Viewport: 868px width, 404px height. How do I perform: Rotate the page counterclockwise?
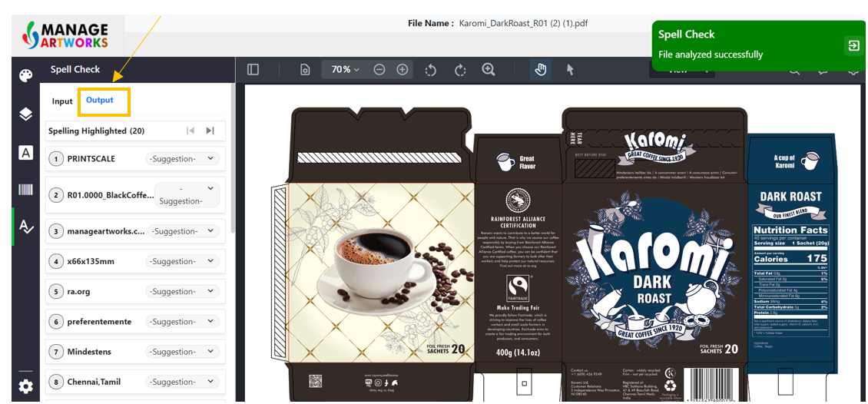click(431, 70)
